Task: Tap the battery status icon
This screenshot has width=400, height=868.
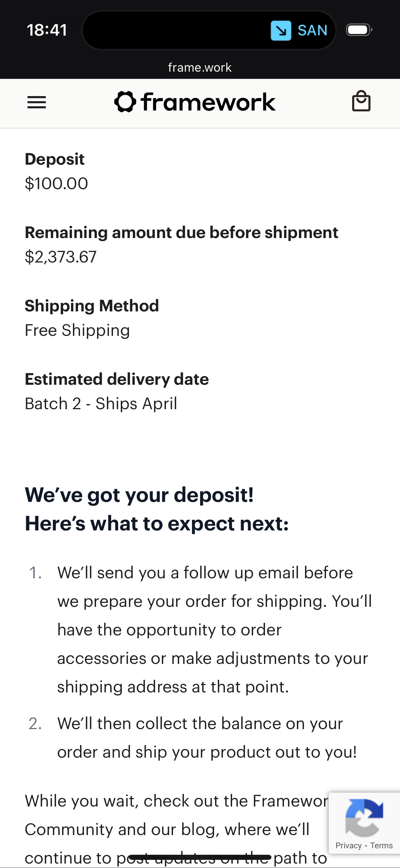Action: click(359, 30)
